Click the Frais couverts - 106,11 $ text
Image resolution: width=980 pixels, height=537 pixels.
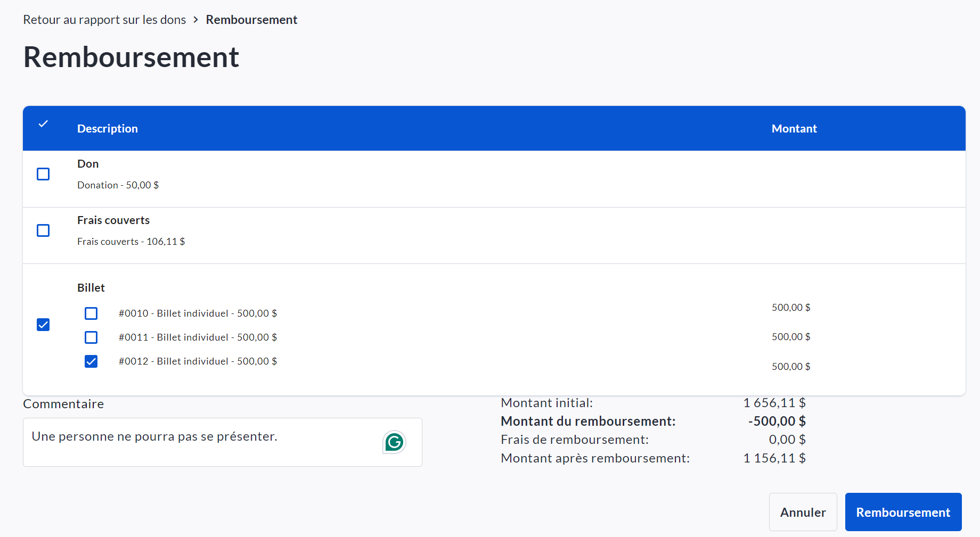coord(131,242)
